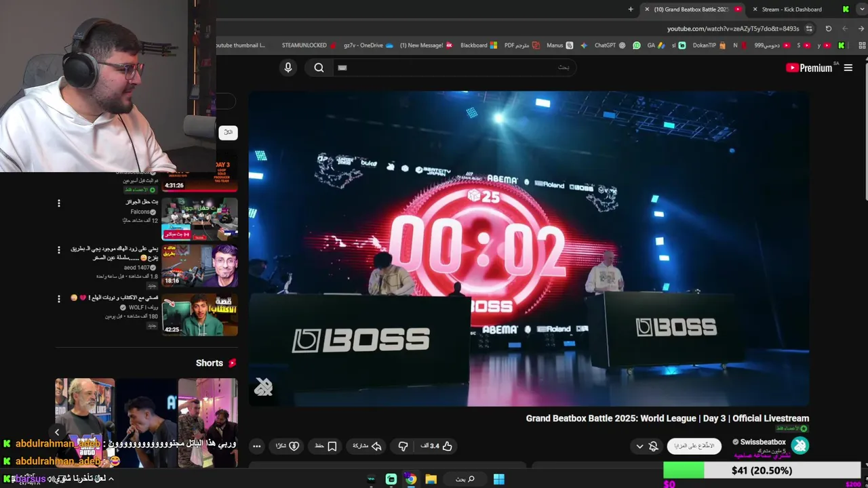Open more actions three-dot menu below video

[x=256, y=446]
